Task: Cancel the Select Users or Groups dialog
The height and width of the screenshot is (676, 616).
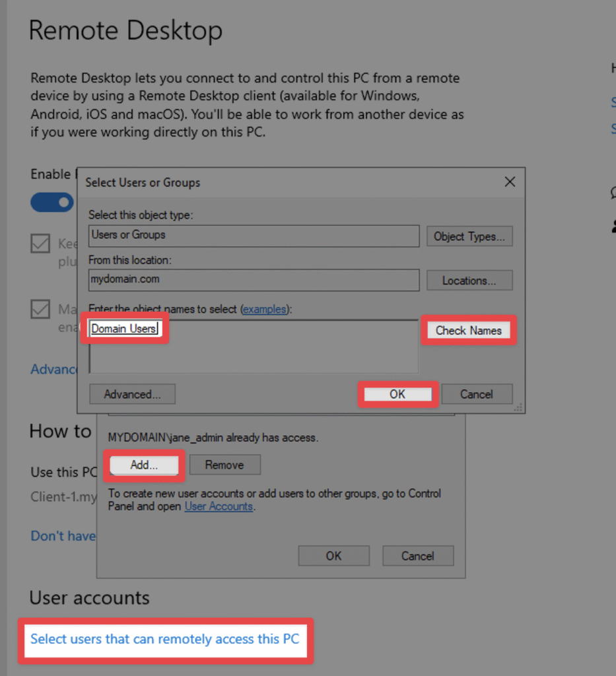Action: click(x=477, y=394)
